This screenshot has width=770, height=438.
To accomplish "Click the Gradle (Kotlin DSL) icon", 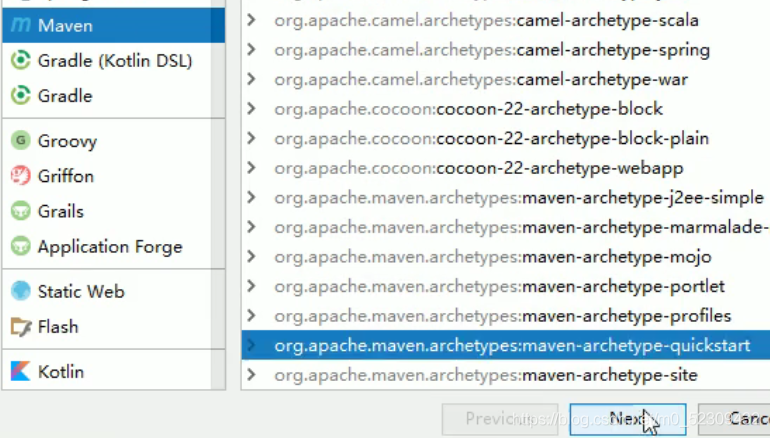I will [x=21, y=60].
